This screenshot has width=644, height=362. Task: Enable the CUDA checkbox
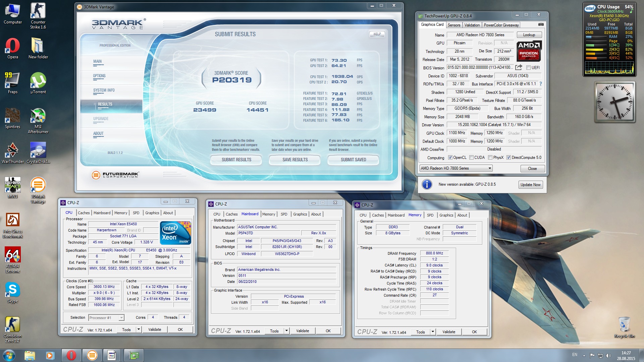pos(471,158)
